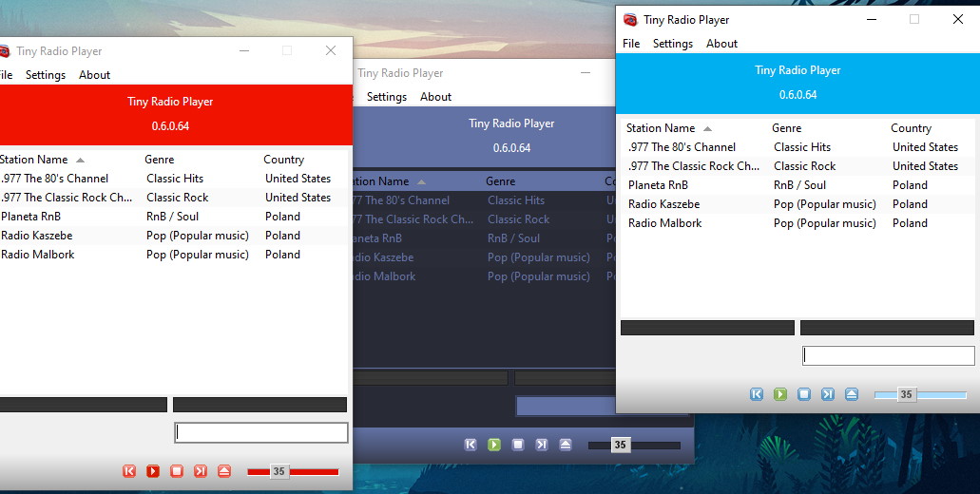Screen dimensions: 980x494
Task: Open About menu in dark window
Action: (x=435, y=97)
